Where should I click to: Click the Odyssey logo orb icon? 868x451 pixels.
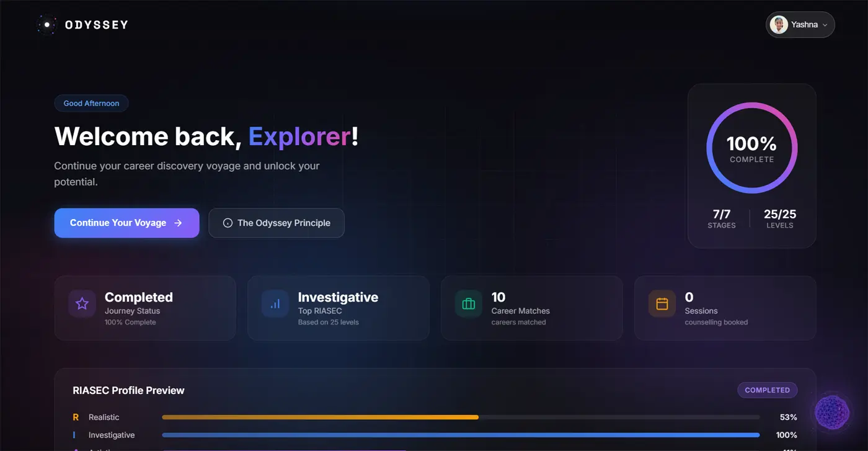tap(46, 25)
